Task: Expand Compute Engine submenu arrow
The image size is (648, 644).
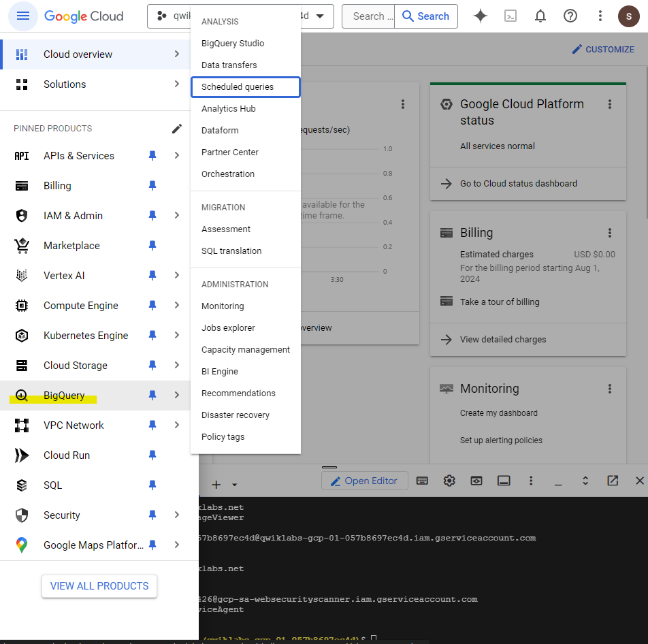Action: [x=177, y=306]
